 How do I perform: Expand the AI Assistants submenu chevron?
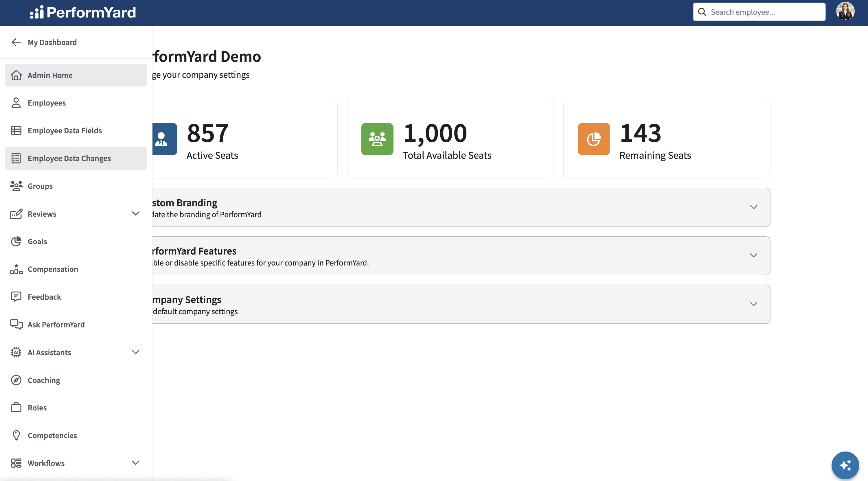point(135,352)
